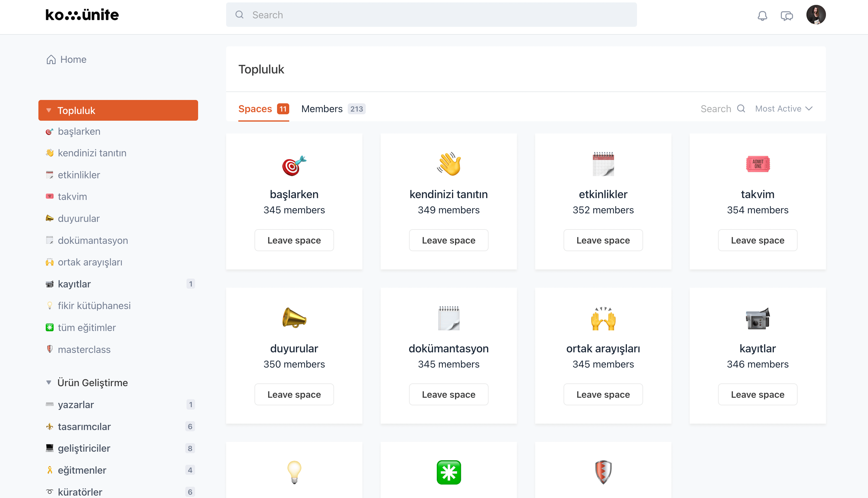
Task: Click the duyurular megaphone icon card
Action: [294, 318]
